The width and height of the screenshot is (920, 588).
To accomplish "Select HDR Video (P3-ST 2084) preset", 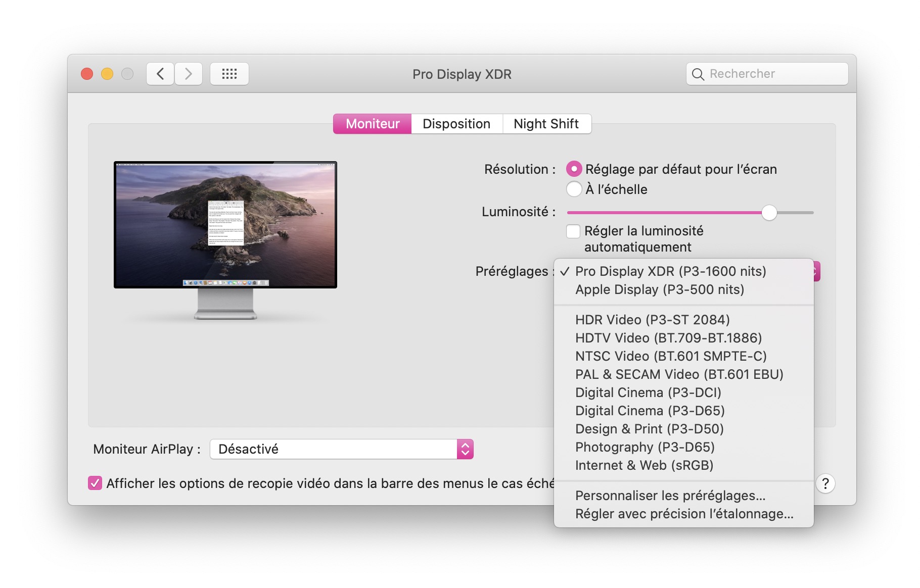I will (x=684, y=320).
